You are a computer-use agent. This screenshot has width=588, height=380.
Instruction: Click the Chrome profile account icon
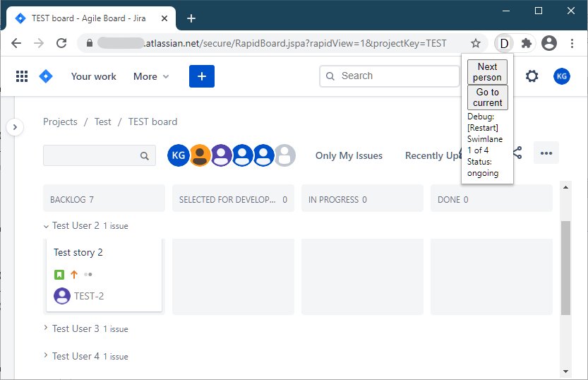pos(549,43)
